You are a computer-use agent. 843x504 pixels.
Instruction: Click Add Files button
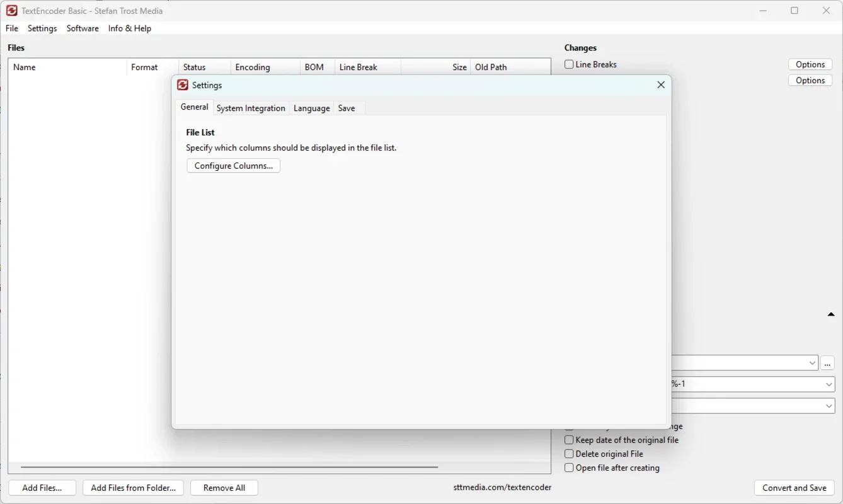coord(42,488)
